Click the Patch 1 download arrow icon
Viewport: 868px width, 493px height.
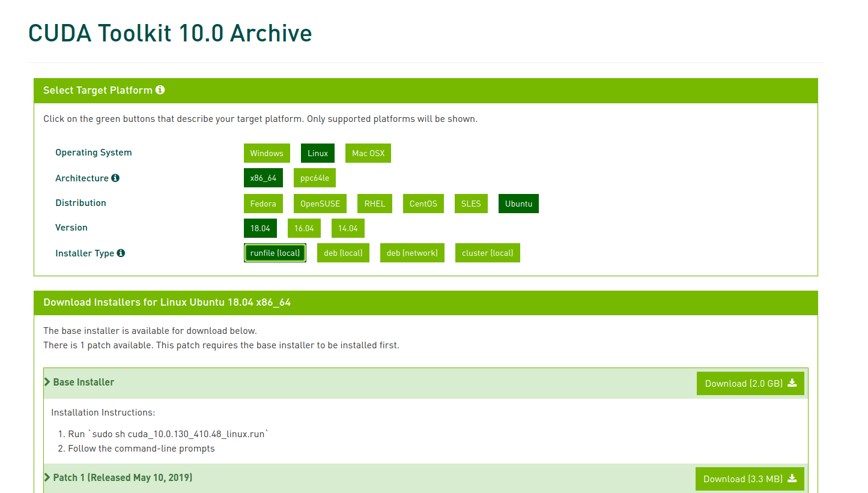point(792,479)
